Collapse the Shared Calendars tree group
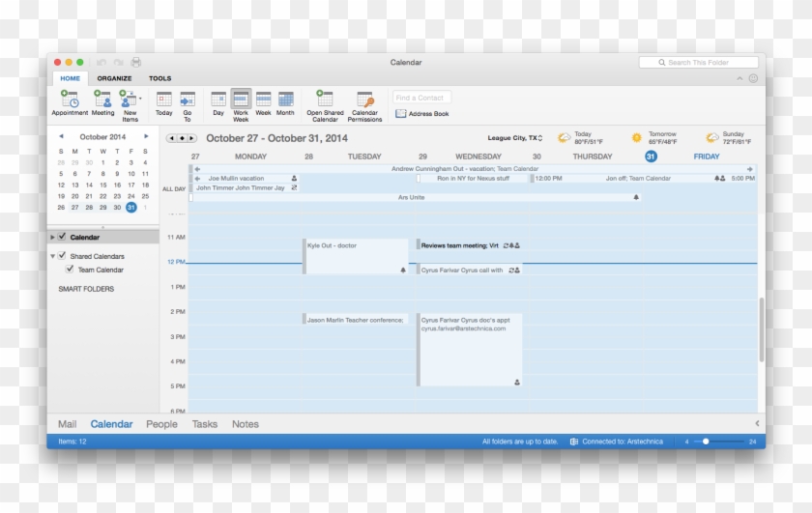This screenshot has height=513, width=812. pos(52,256)
